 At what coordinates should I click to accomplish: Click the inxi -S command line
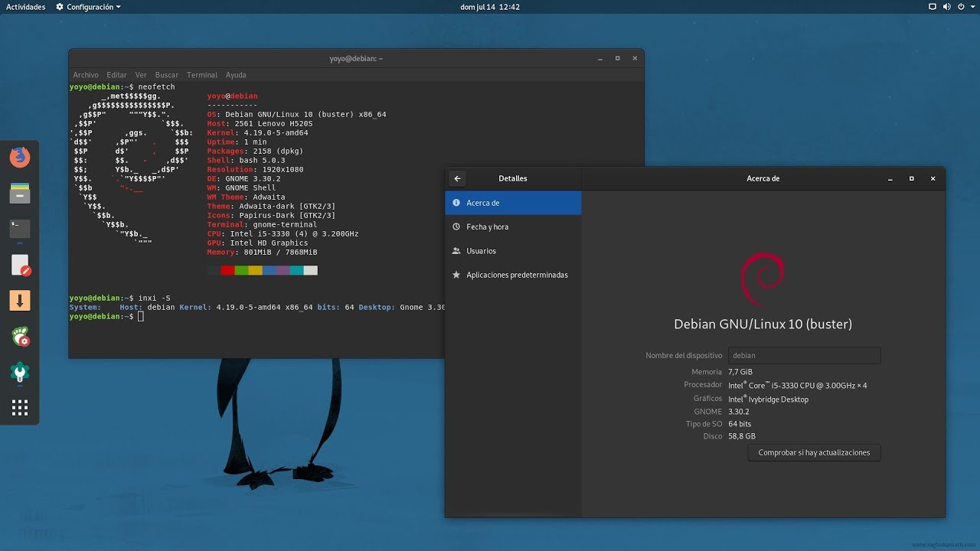click(x=119, y=298)
